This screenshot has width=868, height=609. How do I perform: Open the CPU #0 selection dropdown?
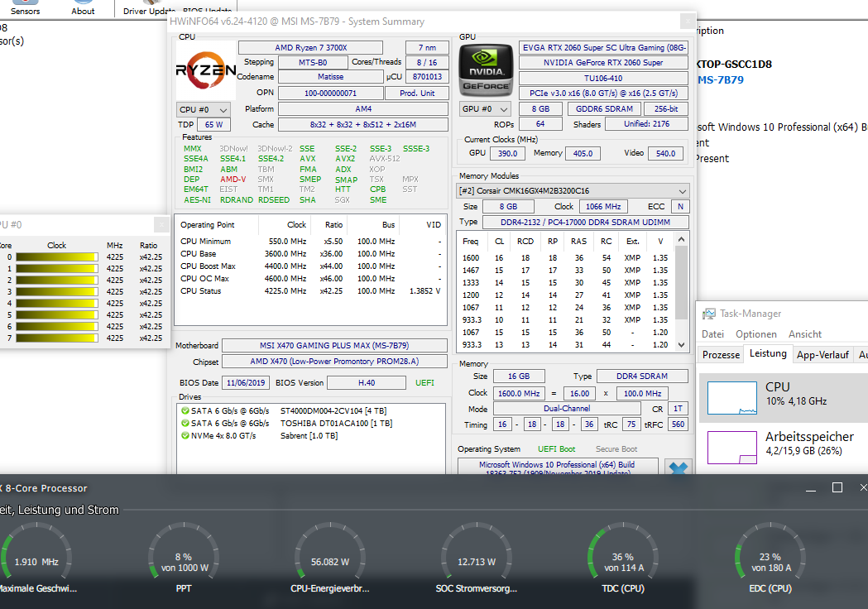204,108
